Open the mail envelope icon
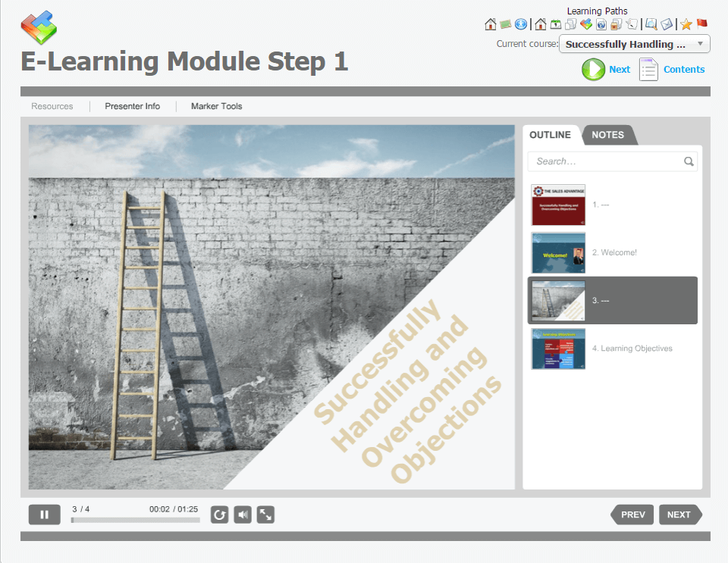 click(667, 24)
